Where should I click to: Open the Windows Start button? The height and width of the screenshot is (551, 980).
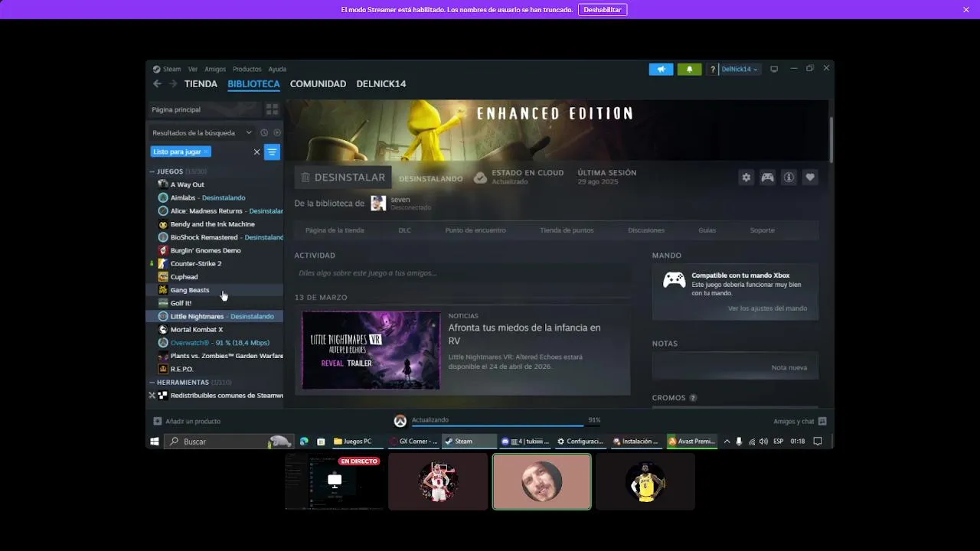tap(155, 442)
